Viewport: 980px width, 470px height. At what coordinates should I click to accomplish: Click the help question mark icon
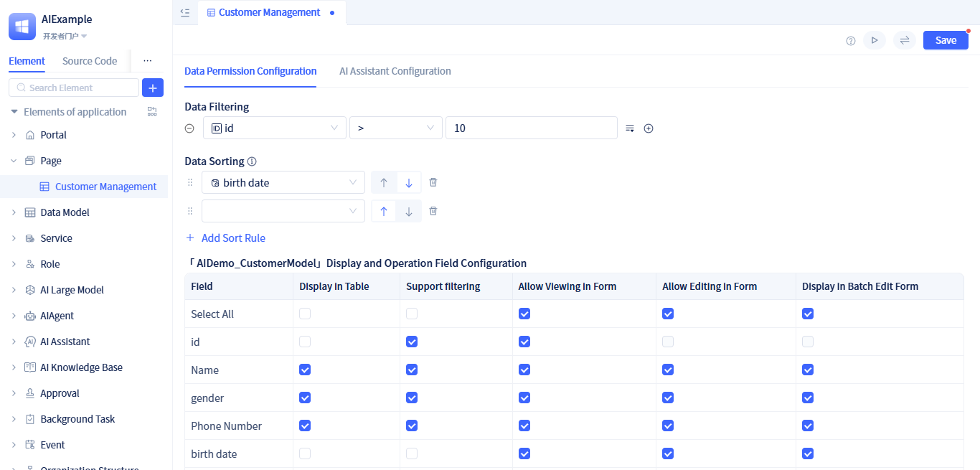point(851,41)
